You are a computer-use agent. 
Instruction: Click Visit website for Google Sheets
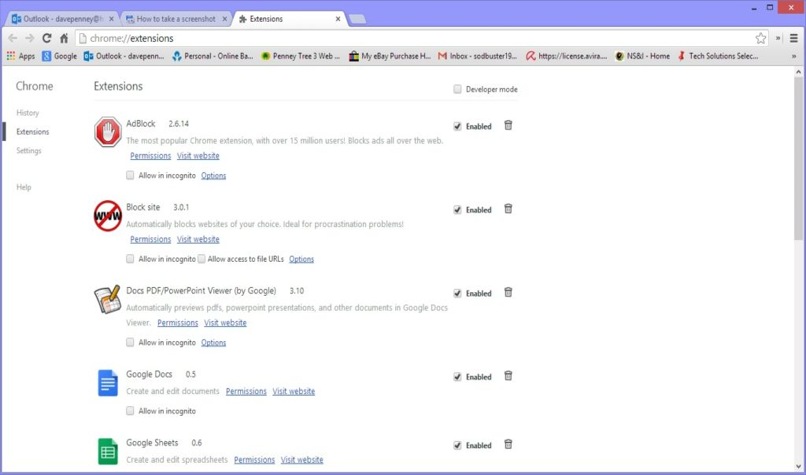tap(302, 460)
